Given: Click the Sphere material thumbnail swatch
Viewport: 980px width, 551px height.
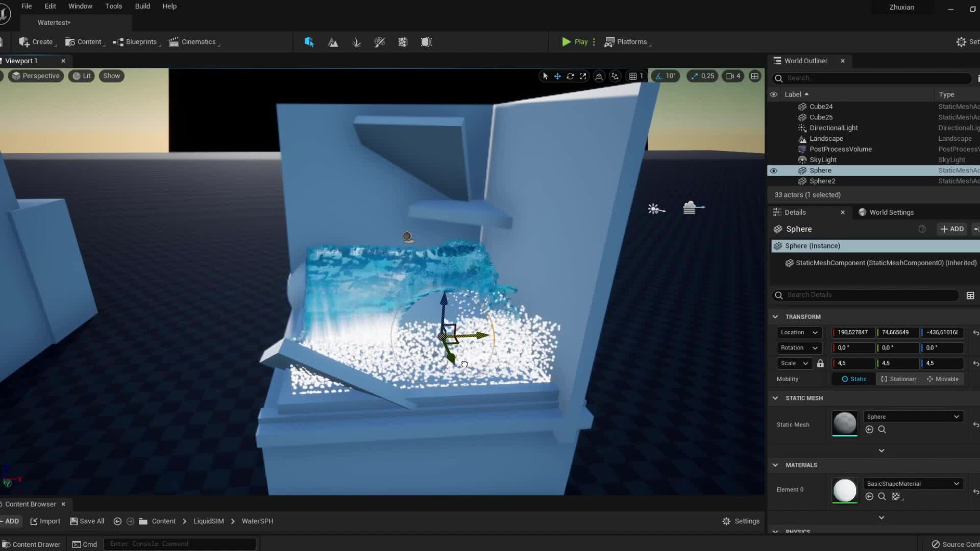Looking at the screenshot, I should tap(844, 424).
